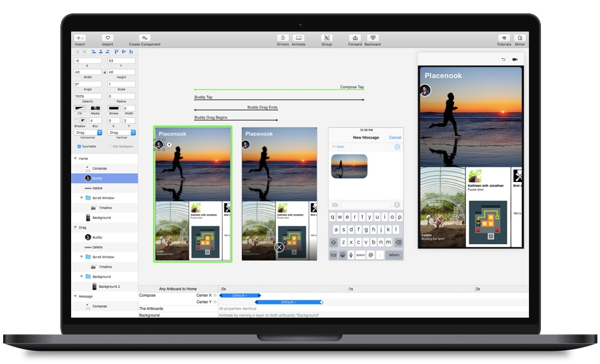Select the Compose Tap transition arrow
The image size is (600, 364).
coord(279,89)
